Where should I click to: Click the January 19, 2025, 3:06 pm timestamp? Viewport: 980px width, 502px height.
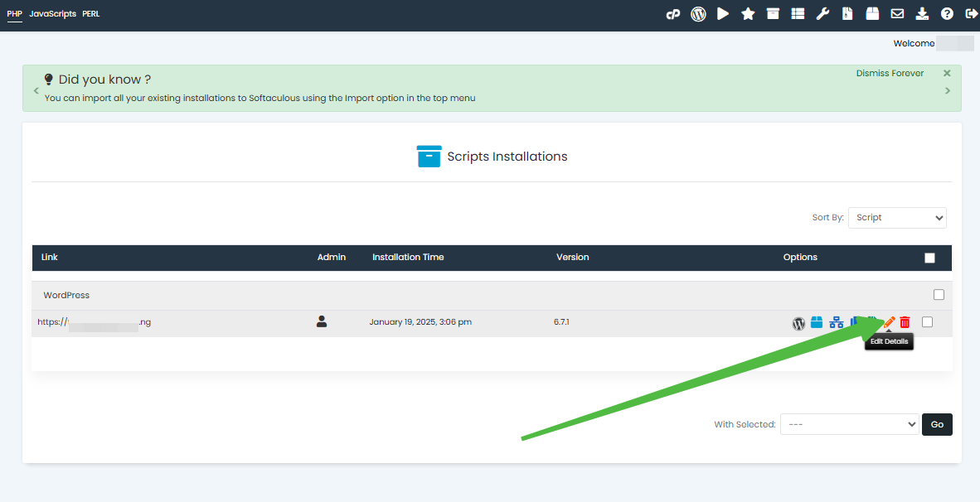point(420,322)
